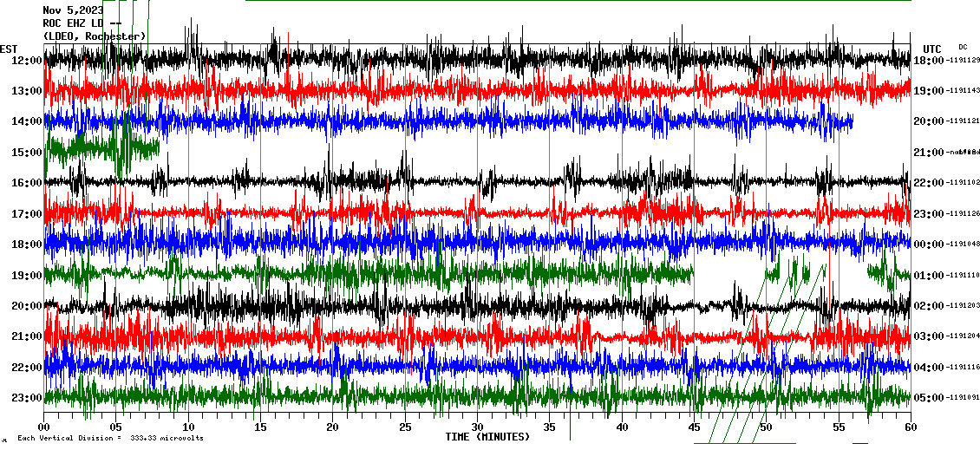Select the 30 minute x-axis tick label
This screenshot has width=980, height=450.
(477, 427)
